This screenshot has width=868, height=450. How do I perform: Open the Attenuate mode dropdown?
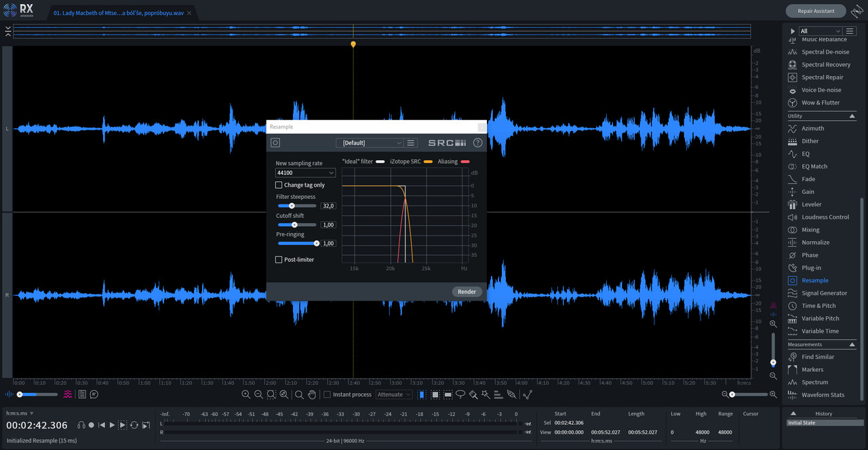[394, 394]
